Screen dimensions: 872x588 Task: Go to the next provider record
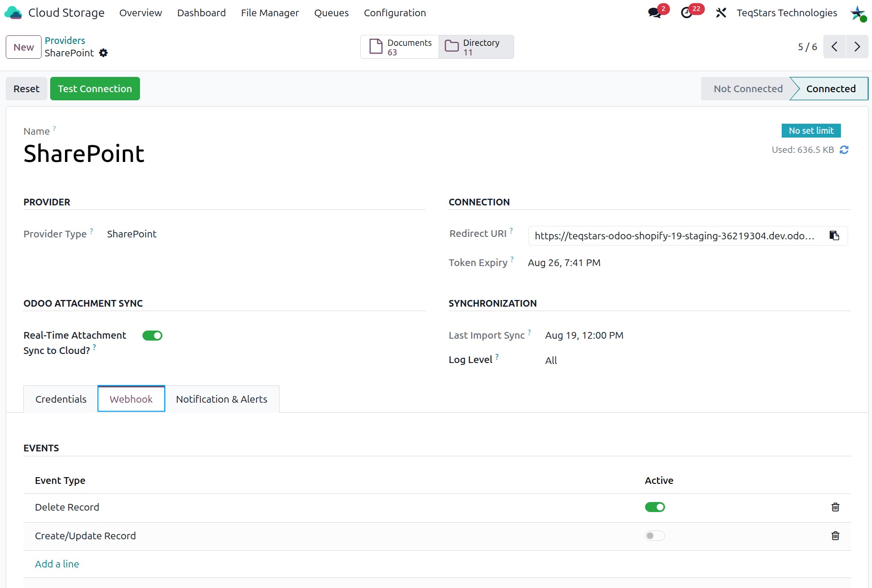coord(857,47)
